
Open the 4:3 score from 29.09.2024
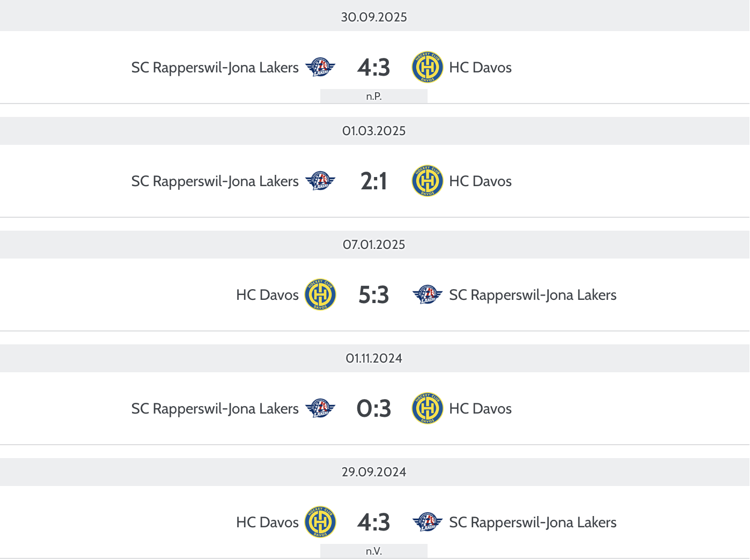(x=374, y=522)
